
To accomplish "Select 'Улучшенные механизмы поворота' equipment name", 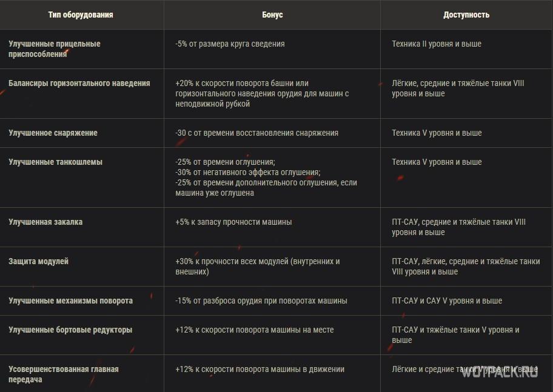I will pos(70,301).
